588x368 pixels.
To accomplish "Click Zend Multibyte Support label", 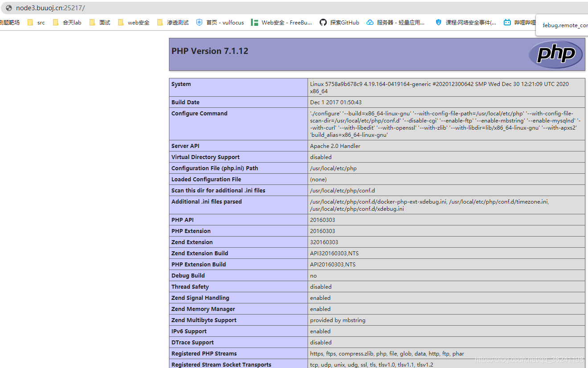I will point(204,320).
